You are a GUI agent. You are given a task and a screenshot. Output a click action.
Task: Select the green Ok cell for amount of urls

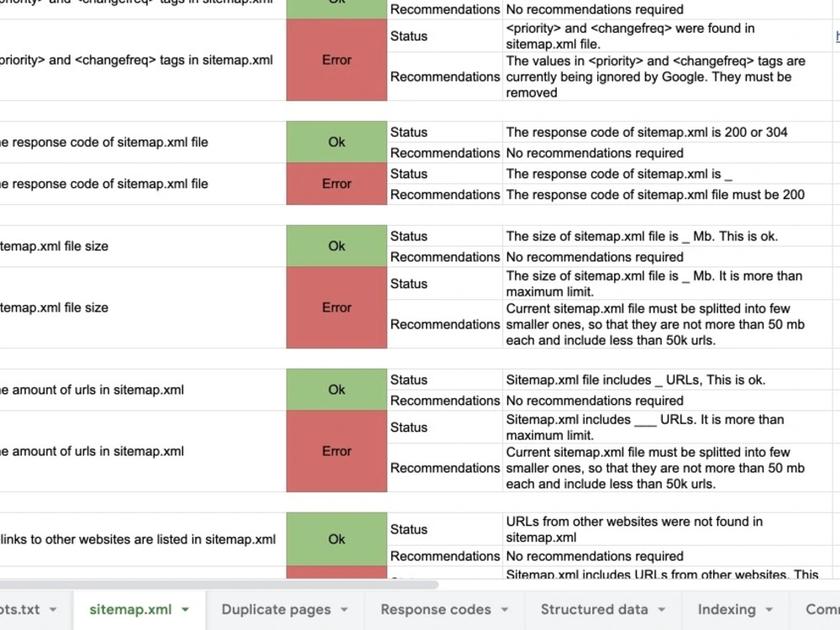(x=337, y=390)
